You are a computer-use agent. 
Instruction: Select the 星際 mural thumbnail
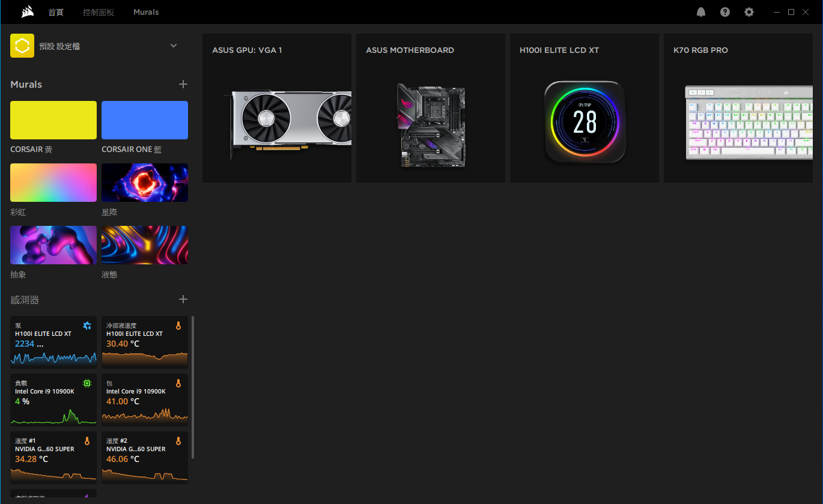pos(145,183)
